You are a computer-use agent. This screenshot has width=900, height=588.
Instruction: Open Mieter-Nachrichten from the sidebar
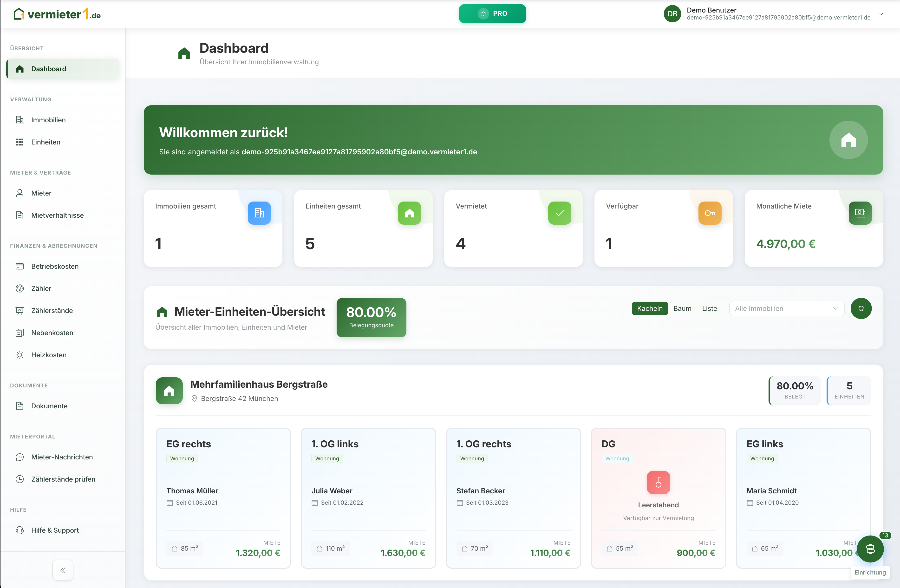[x=62, y=457]
